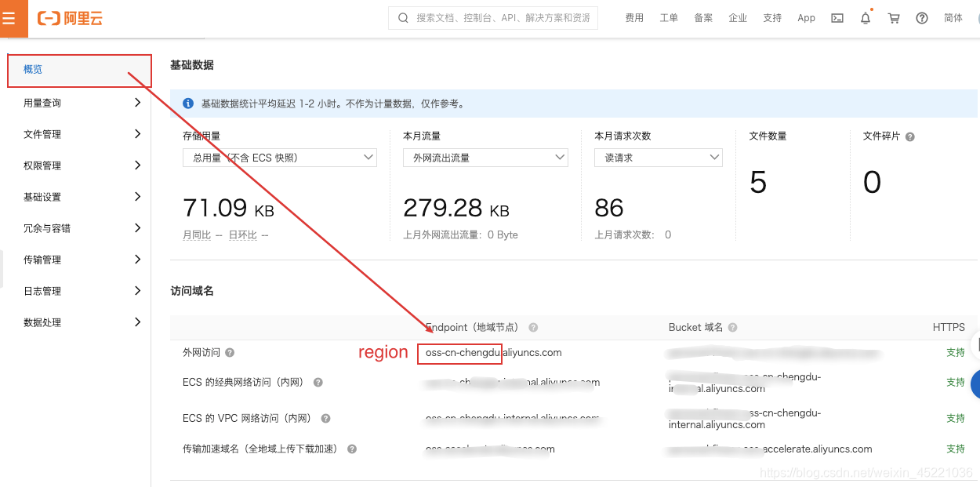Open the hamburger menu in the header

[x=9, y=18]
